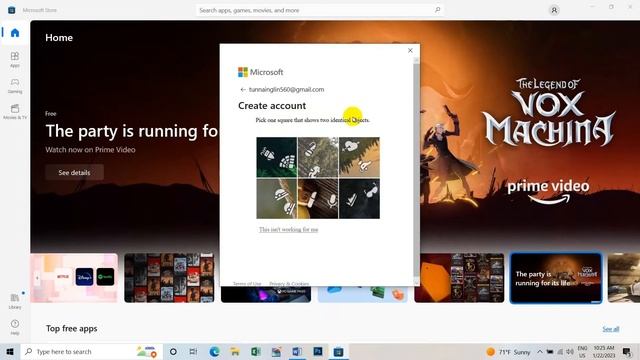Open the Library in the sidebar

[x=15, y=301]
